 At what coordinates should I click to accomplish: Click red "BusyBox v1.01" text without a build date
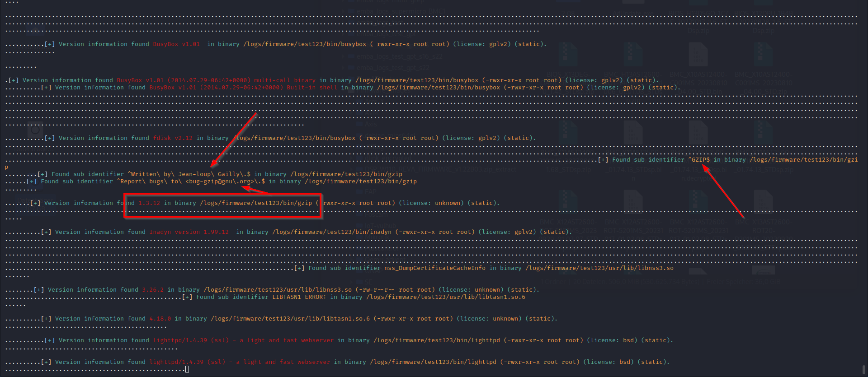[176, 44]
